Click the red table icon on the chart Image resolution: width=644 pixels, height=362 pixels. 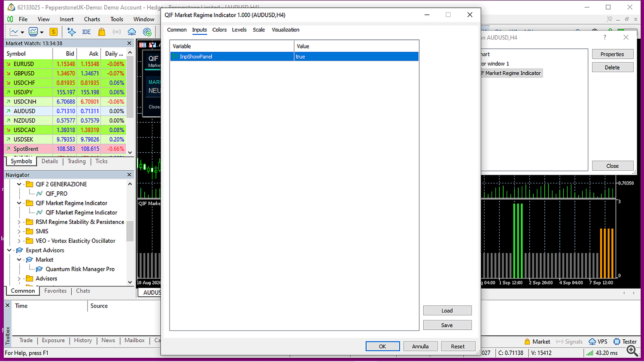(143, 45)
